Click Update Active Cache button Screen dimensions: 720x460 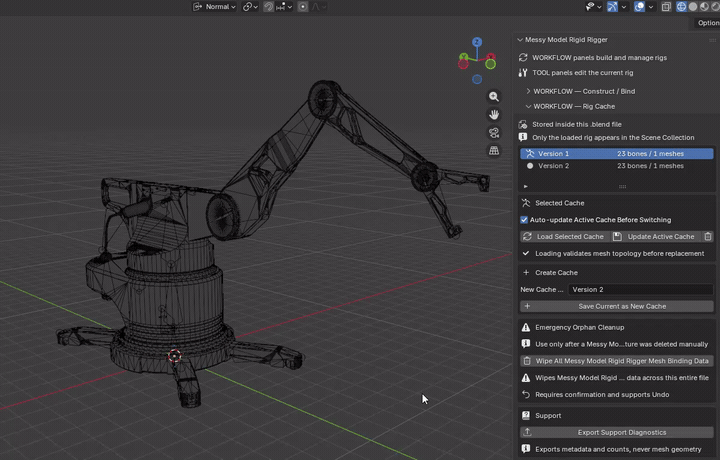pos(656,236)
